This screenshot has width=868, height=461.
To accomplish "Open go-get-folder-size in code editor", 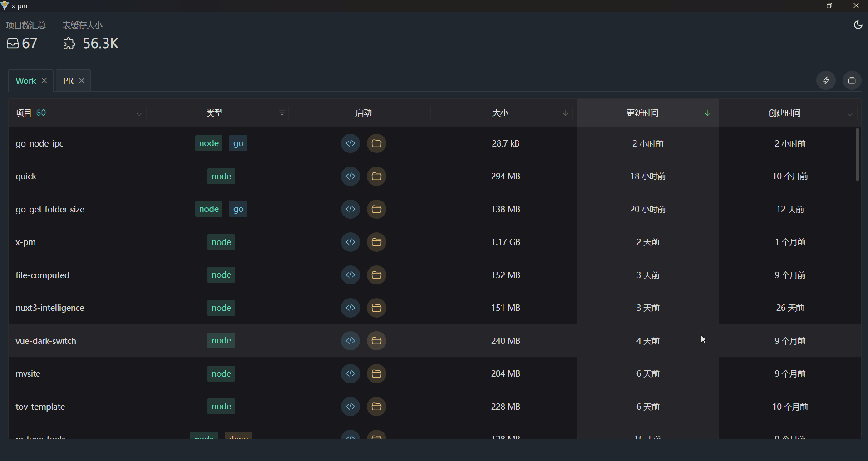I will point(350,209).
